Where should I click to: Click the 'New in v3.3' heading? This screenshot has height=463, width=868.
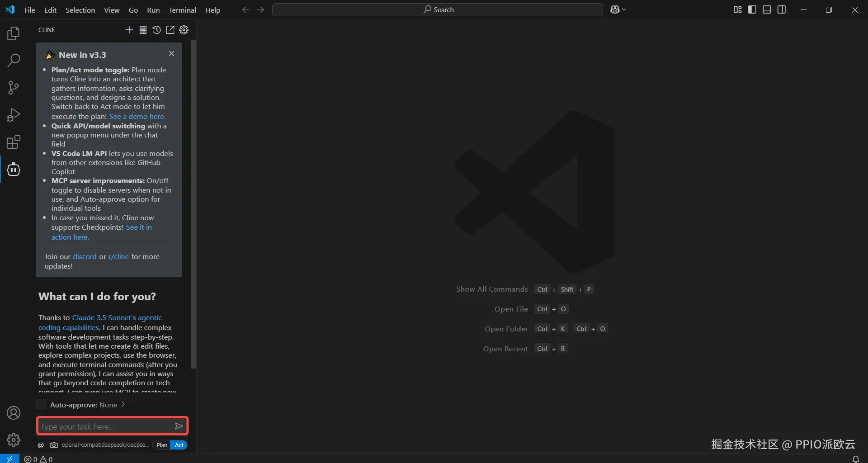tap(82, 55)
